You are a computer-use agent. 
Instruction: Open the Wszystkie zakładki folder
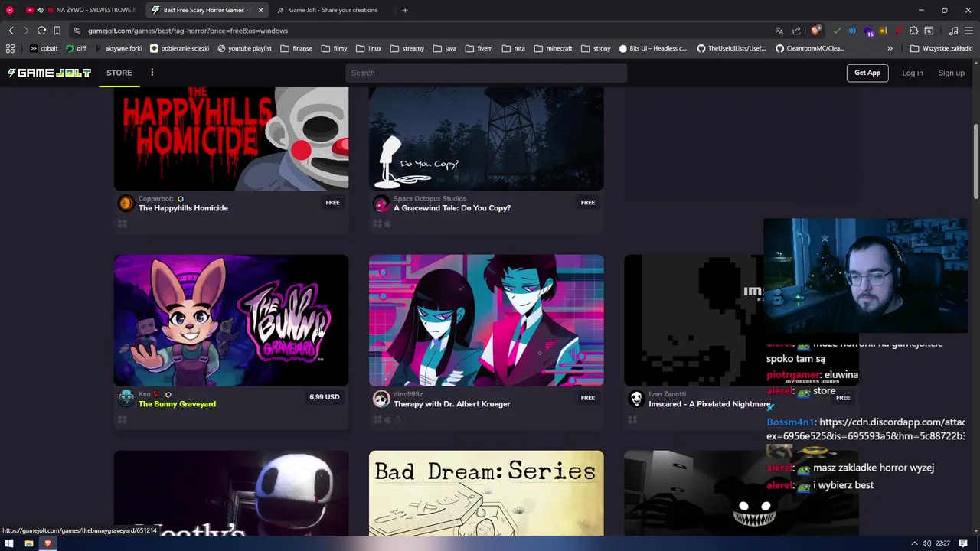[941, 48]
